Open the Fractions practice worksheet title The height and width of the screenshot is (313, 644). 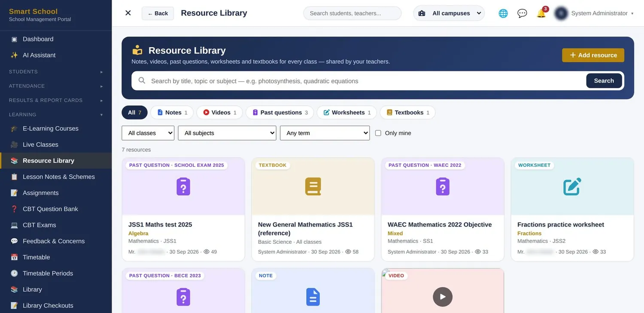coord(561,224)
